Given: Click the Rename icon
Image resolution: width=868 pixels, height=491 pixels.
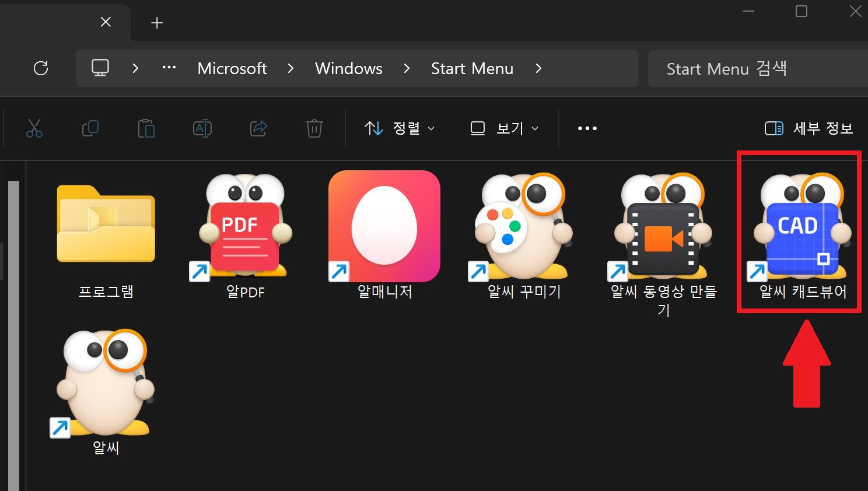Looking at the screenshot, I should [202, 128].
